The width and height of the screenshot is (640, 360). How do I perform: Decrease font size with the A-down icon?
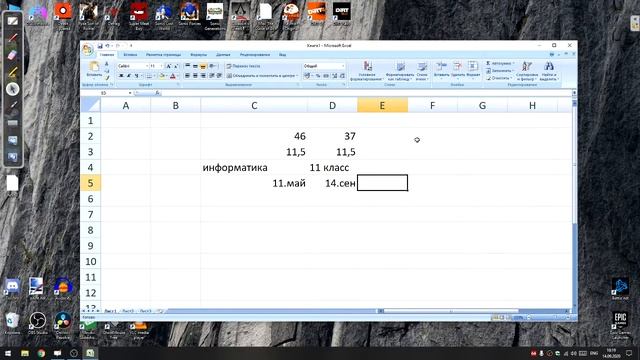(176, 66)
